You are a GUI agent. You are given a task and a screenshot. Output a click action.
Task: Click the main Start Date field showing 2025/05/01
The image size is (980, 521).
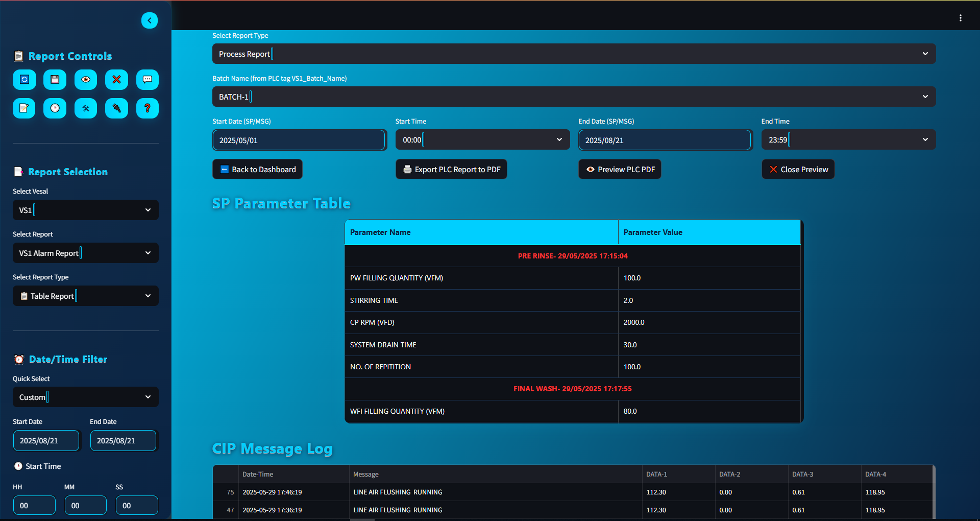(x=299, y=140)
